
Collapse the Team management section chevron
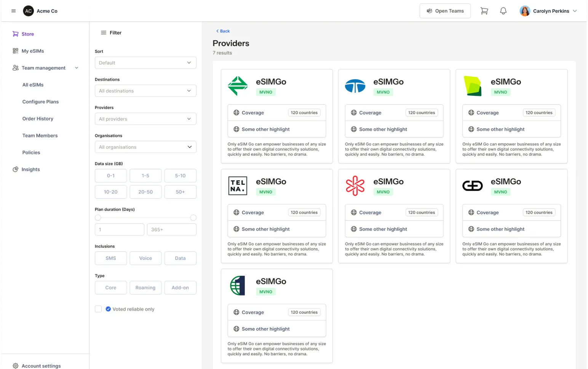pyautogui.click(x=77, y=68)
